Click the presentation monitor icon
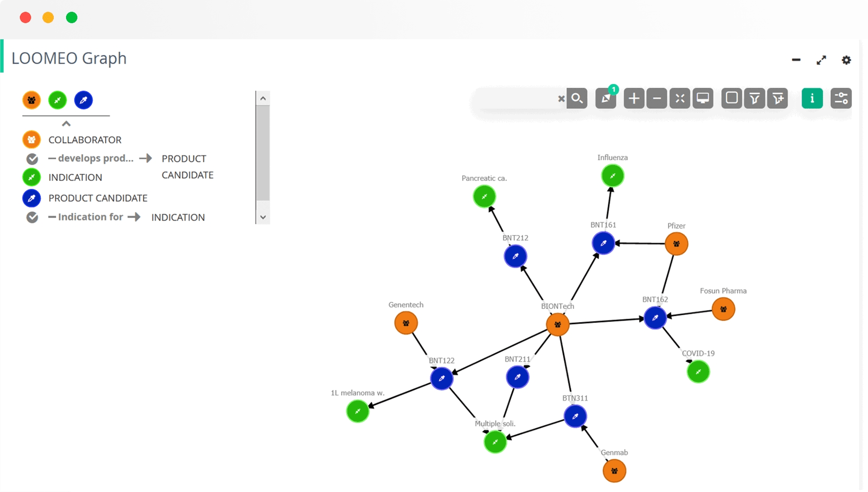This screenshot has height=492, width=868. pos(703,98)
